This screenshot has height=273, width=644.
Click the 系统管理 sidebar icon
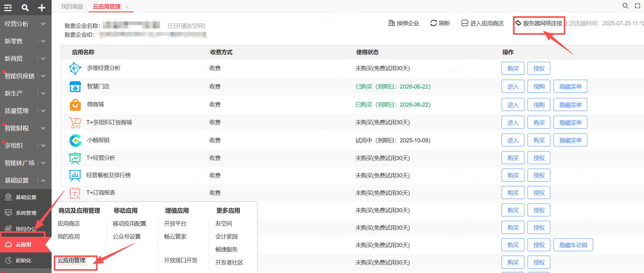(9, 213)
